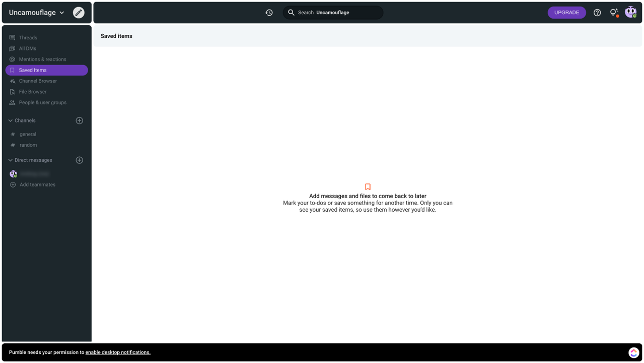Click the Add teammates plus icon
This screenshot has width=644, height=363.
[x=13, y=185]
